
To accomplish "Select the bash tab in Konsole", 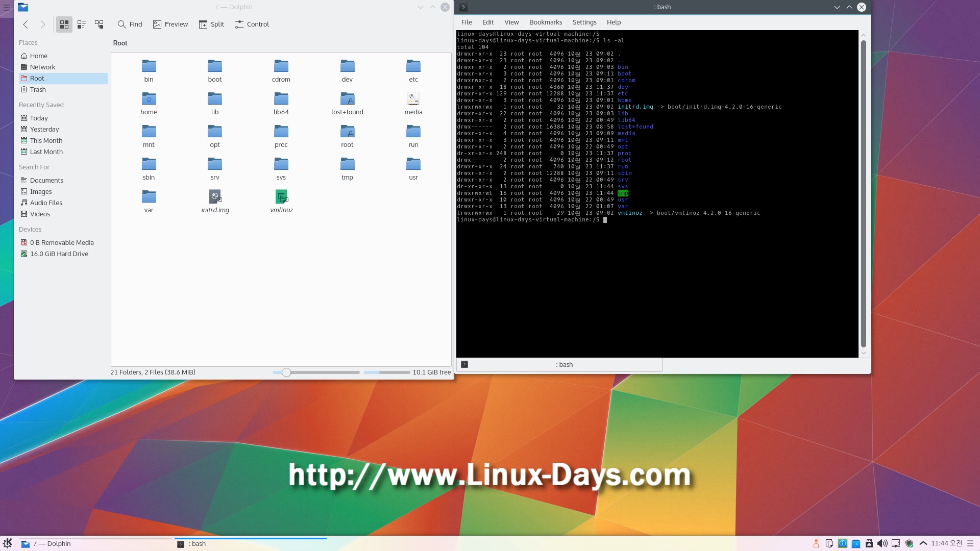I will pos(559,365).
